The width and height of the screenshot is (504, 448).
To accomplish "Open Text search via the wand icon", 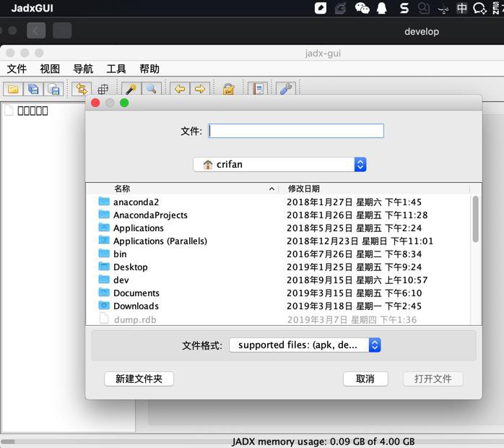I will [131, 89].
